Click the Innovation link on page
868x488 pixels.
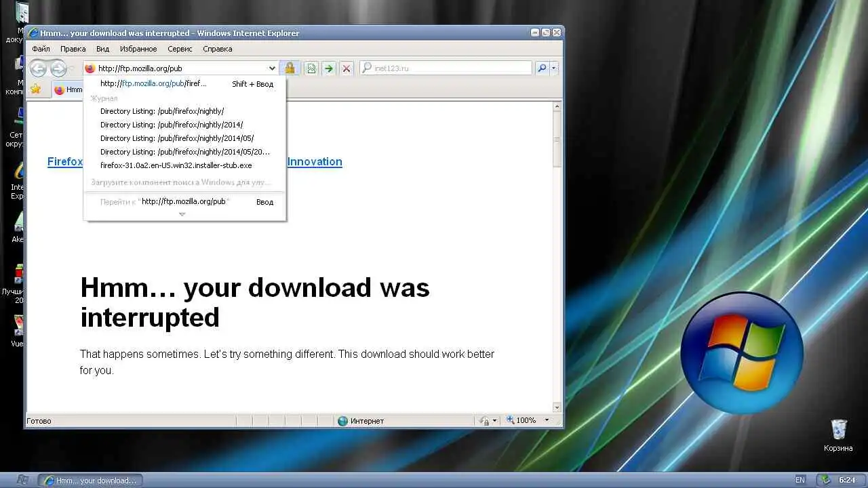(x=315, y=161)
